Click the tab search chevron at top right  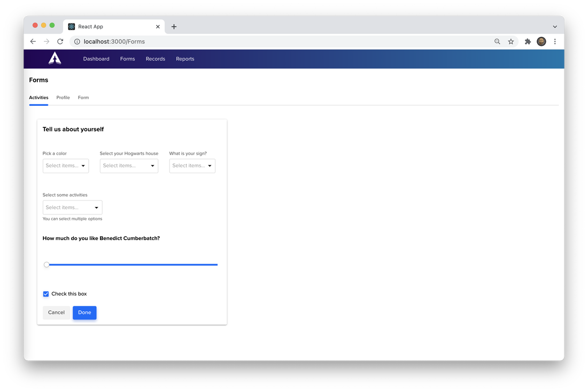tap(555, 27)
